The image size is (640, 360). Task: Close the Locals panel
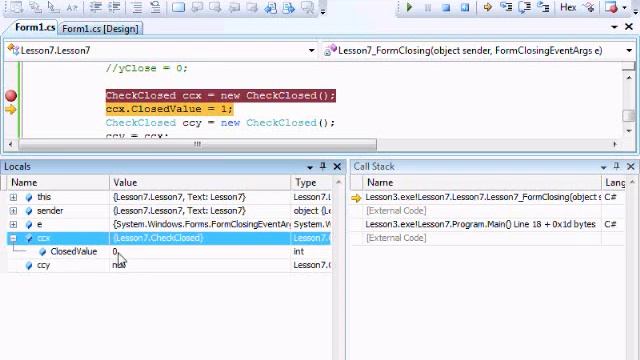pos(337,166)
